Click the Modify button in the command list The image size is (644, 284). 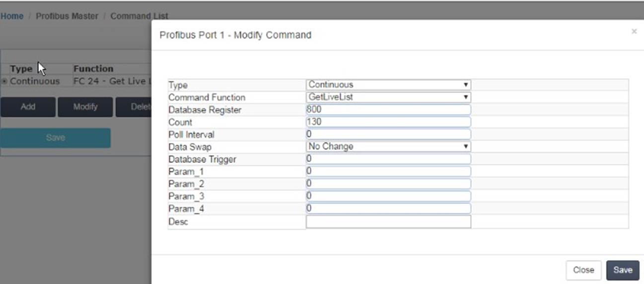click(85, 107)
